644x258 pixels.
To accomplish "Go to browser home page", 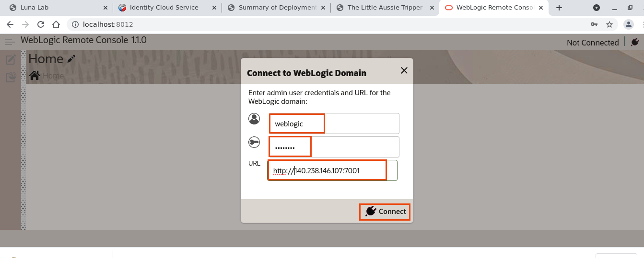I will (56, 24).
